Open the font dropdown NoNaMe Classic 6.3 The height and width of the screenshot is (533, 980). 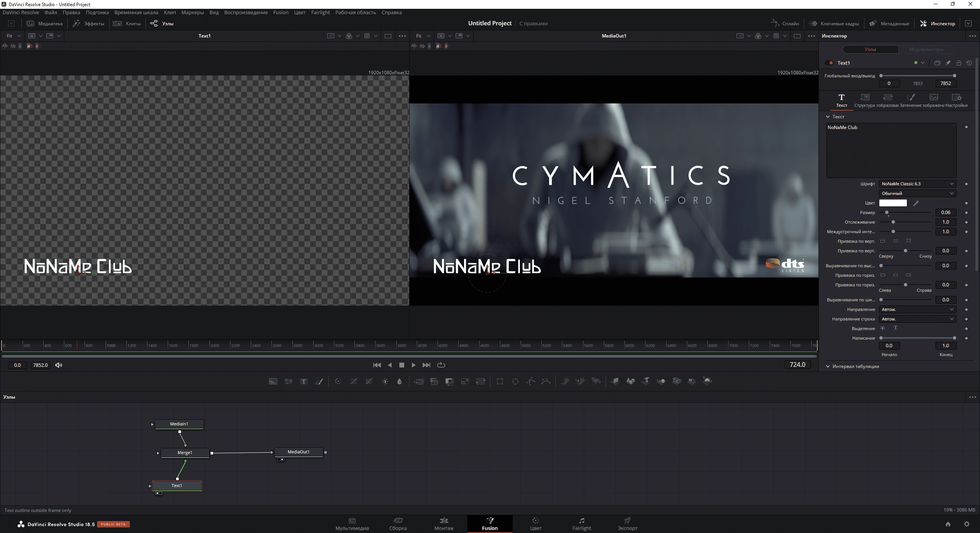click(918, 184)
